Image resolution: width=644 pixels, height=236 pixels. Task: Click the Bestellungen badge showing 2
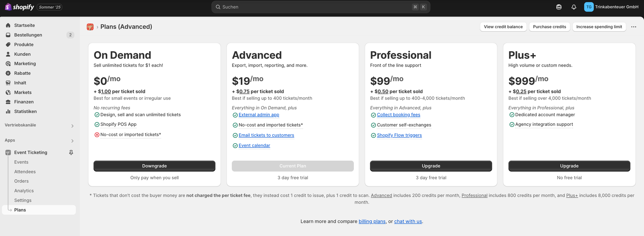(71, 35)
